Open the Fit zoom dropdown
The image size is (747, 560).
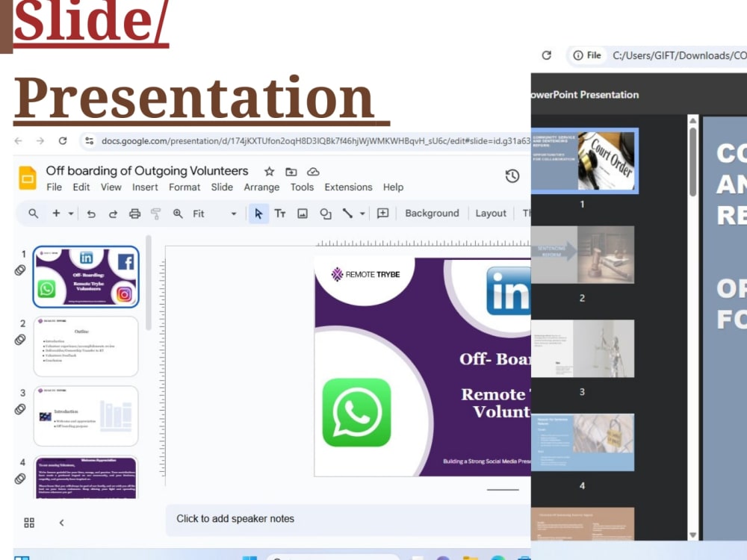(x=214, y=214)
